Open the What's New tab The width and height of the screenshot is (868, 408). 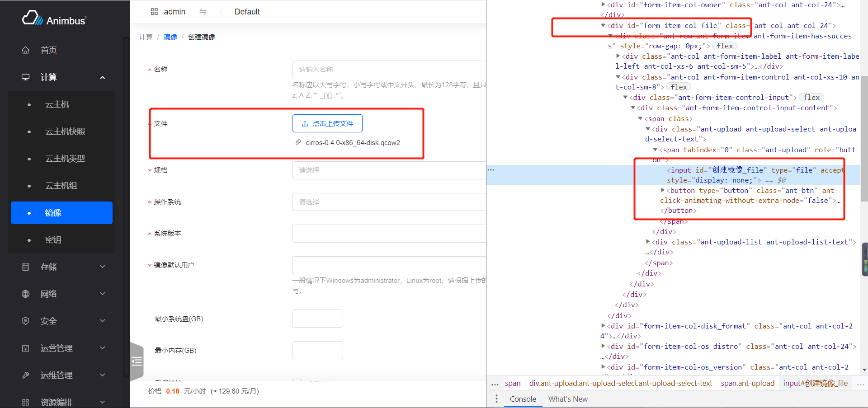568,399
